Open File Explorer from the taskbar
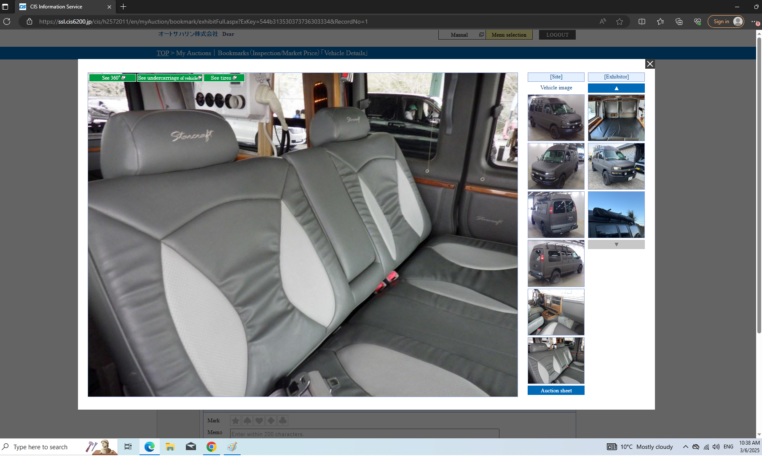Screen dimensions: 762x456 pyautogui.click(x=170, y=447)
